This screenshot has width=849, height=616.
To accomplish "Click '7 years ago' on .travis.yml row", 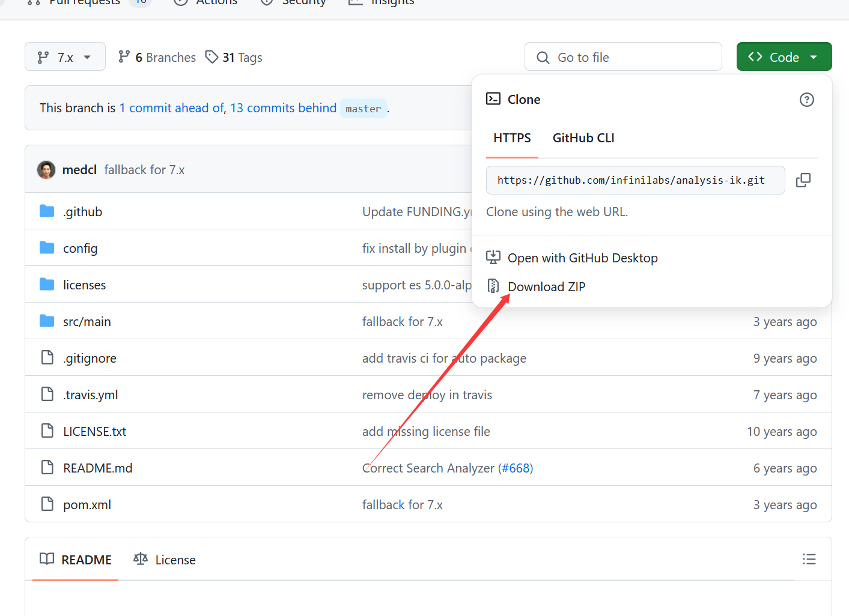I will tap(785, 395).
